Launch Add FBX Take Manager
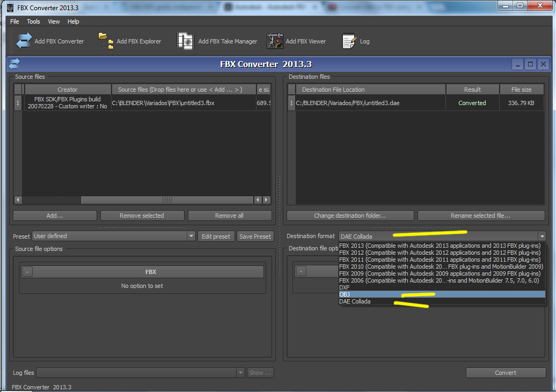 217,41
